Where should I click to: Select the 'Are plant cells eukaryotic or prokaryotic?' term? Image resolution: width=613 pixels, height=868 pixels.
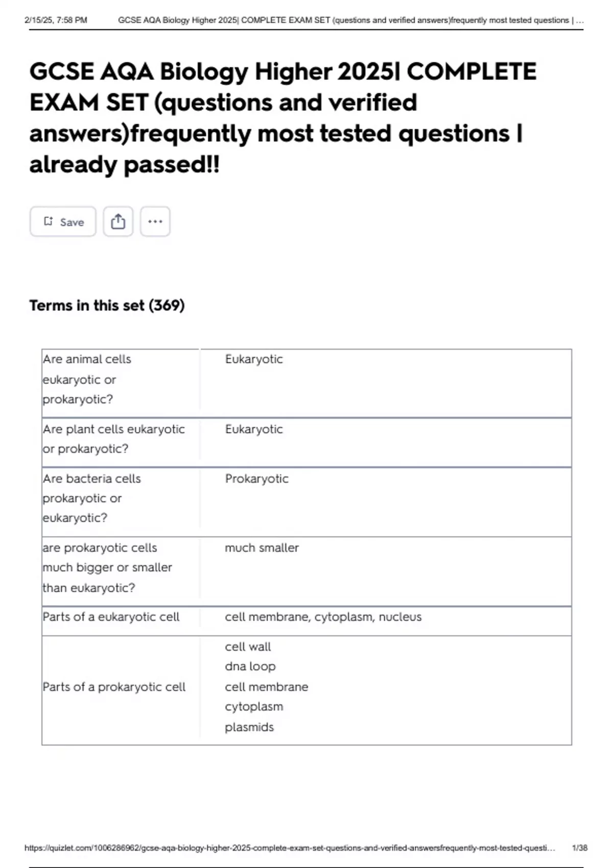coord(113,439)
